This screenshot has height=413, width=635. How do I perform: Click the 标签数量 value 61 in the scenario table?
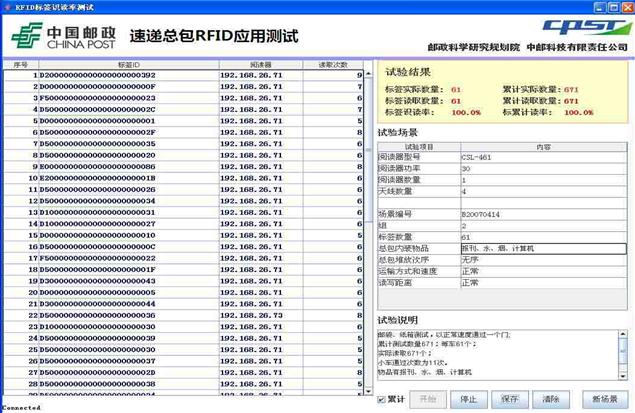543,237
